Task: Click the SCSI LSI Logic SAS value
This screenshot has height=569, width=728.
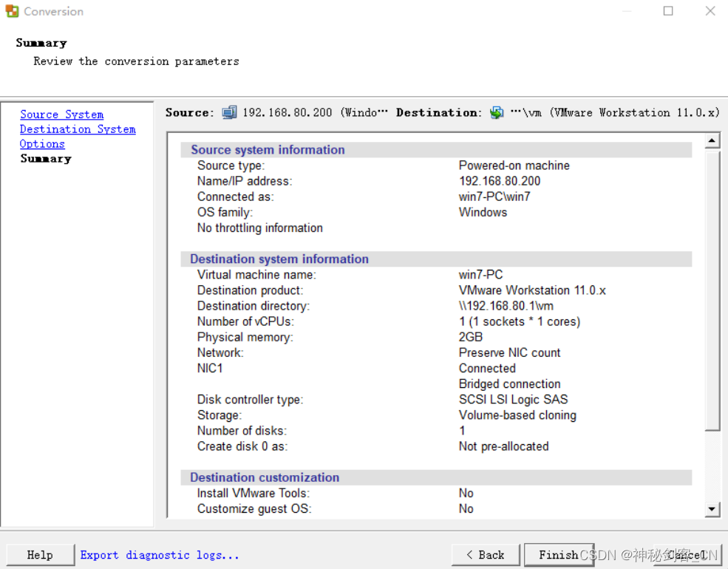Action: tap(513, 400)
